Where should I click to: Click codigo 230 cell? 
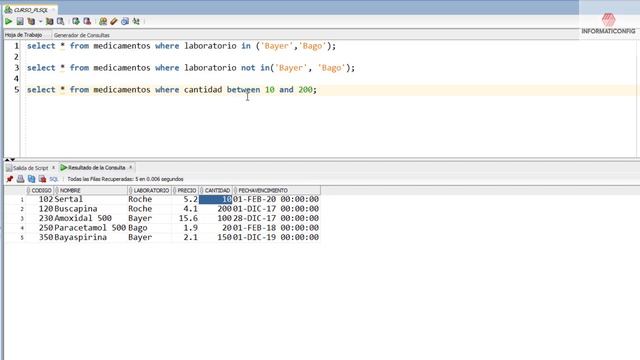coord(40,218)
